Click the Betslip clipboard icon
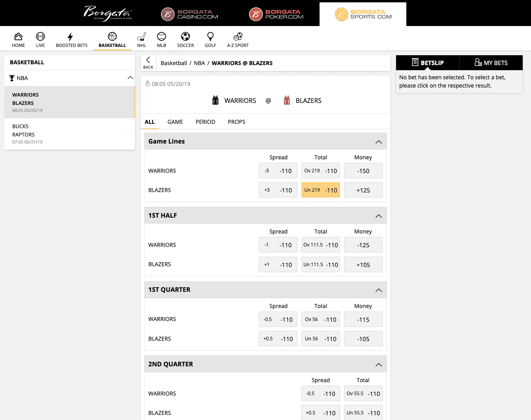 click(x=415, y=62)
